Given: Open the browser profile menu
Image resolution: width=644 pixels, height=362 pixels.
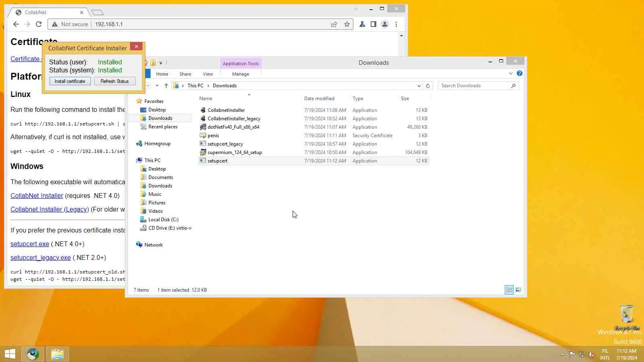Looking at the screenshot, I should pyautogui.click(x=385, y=24).
